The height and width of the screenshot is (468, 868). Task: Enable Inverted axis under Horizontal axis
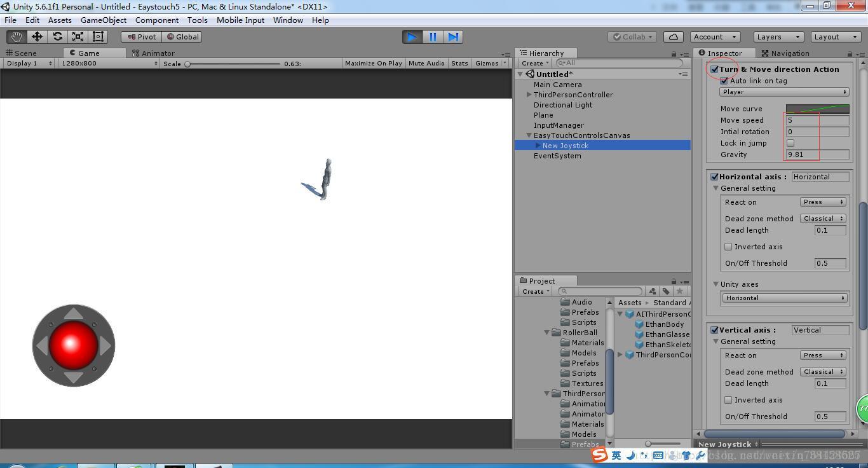point(729,247)
